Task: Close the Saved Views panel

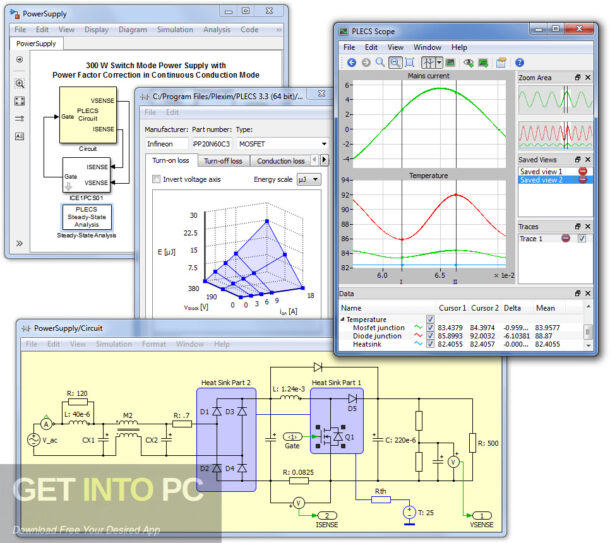Action: point(588,159)
